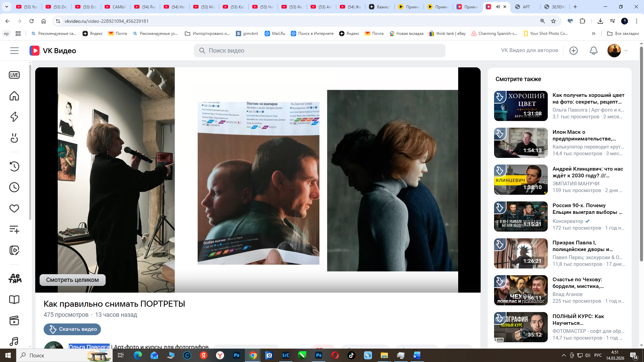Open tab search dropdown arrow
This screenshot has height=362, width=644.
6,7
